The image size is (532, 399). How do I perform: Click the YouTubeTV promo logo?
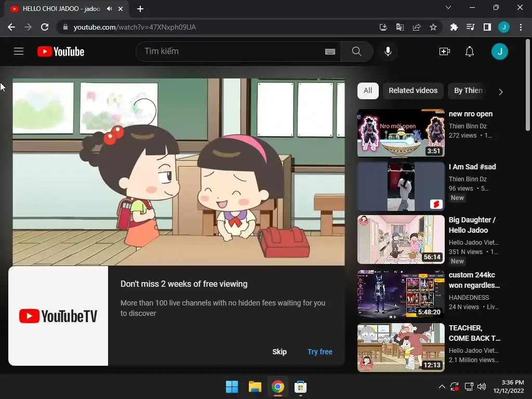pyautogui.click(x=58, y=316)
